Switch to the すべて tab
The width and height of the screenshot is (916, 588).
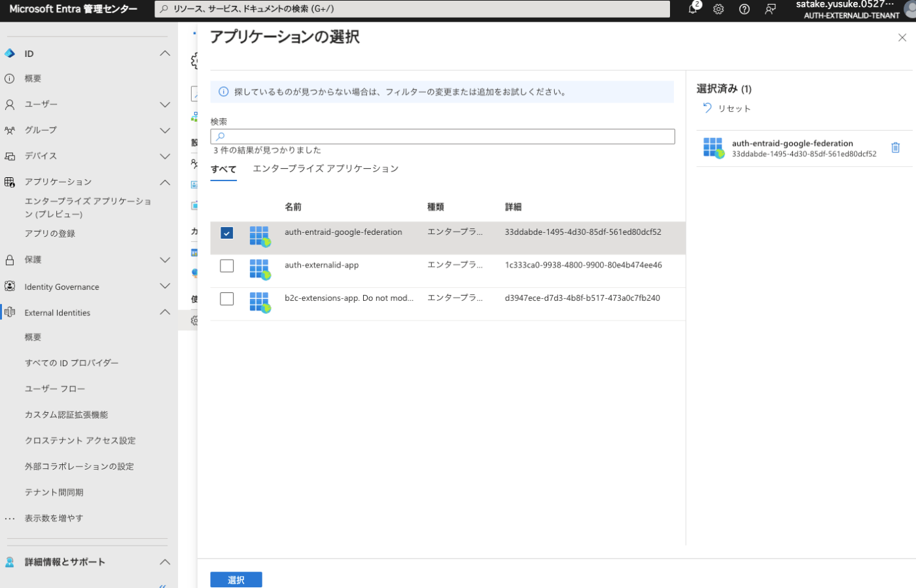(224, 169)
